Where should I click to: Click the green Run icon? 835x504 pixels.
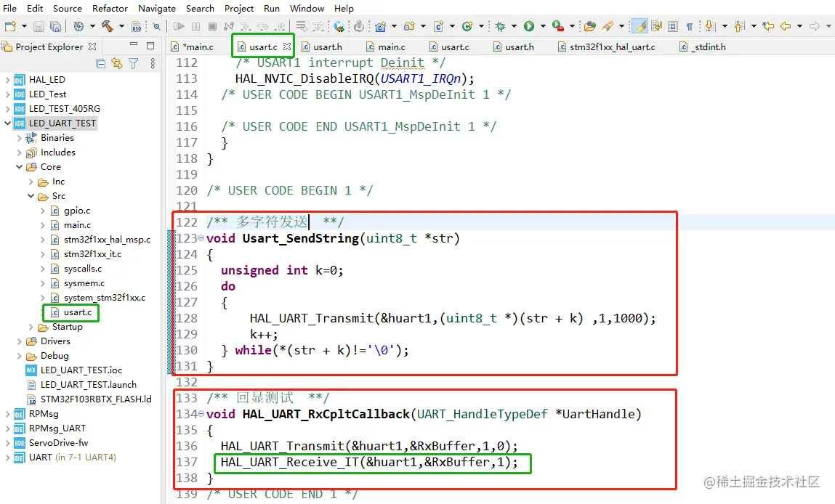529,26
